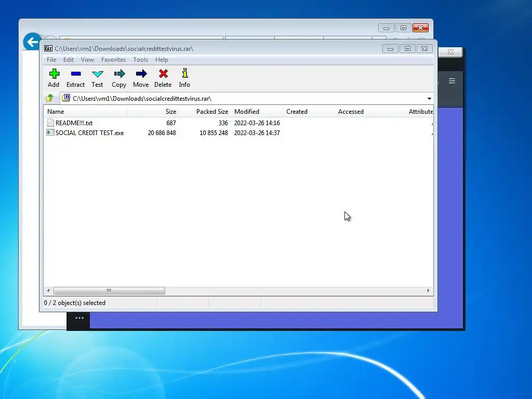Viewport: 532px width, 399px height.
Task: Open the address bar dropdown arrow
Action: [x=429, y=98]
